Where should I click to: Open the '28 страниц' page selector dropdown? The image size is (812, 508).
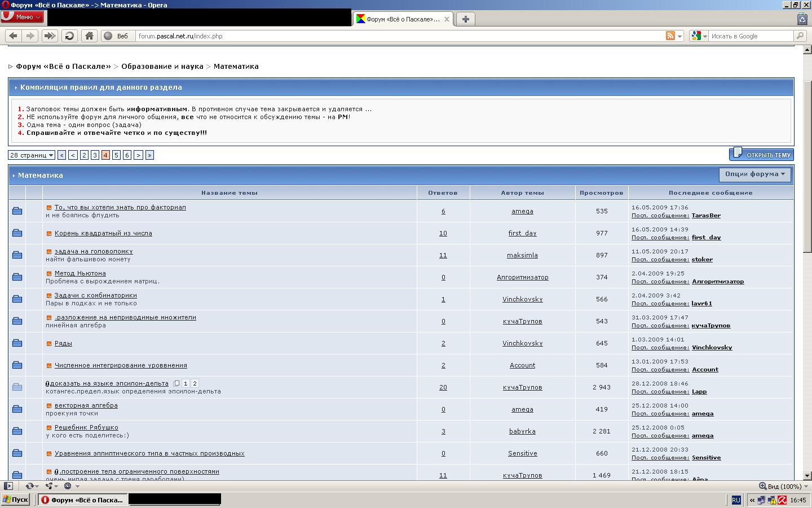32,155
